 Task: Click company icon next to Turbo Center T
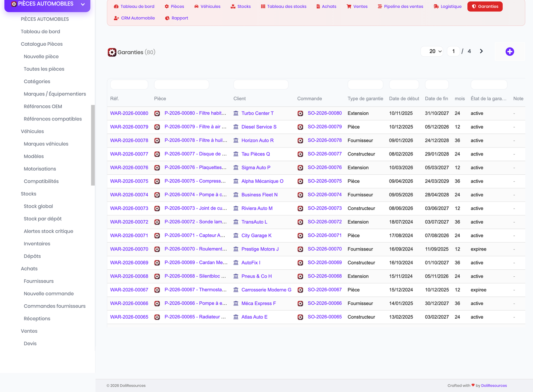(x=236, y=113)
